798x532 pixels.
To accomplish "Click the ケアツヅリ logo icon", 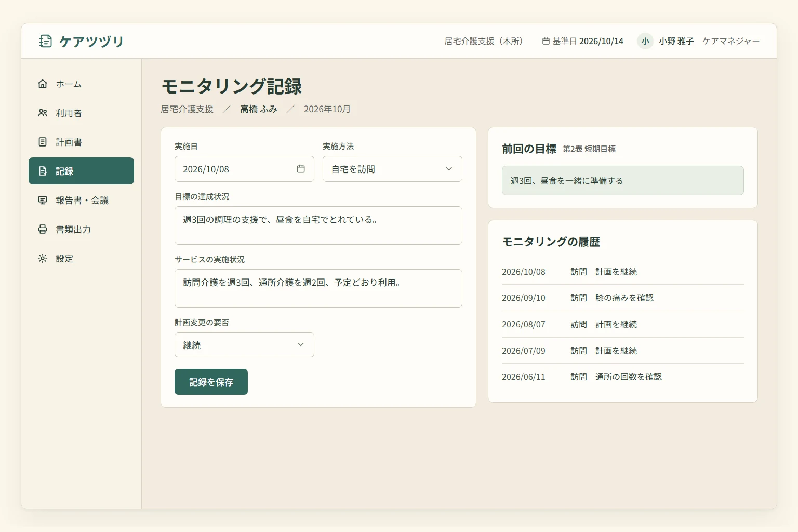I will click(46, 41).
